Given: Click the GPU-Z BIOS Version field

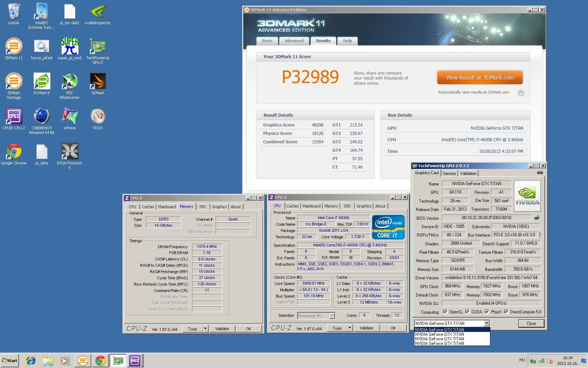Looking at the screenshot, I should (486, 218).
